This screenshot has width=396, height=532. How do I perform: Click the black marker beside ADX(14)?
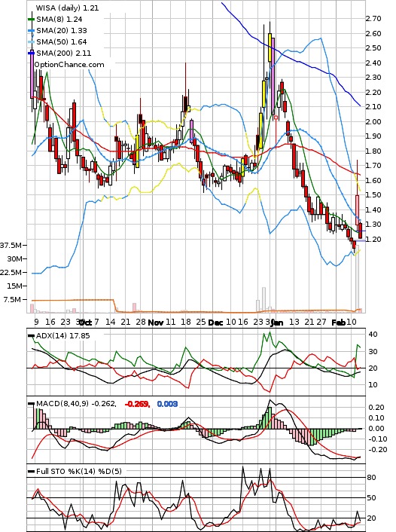pyautogui.click(x=31, y=336)
